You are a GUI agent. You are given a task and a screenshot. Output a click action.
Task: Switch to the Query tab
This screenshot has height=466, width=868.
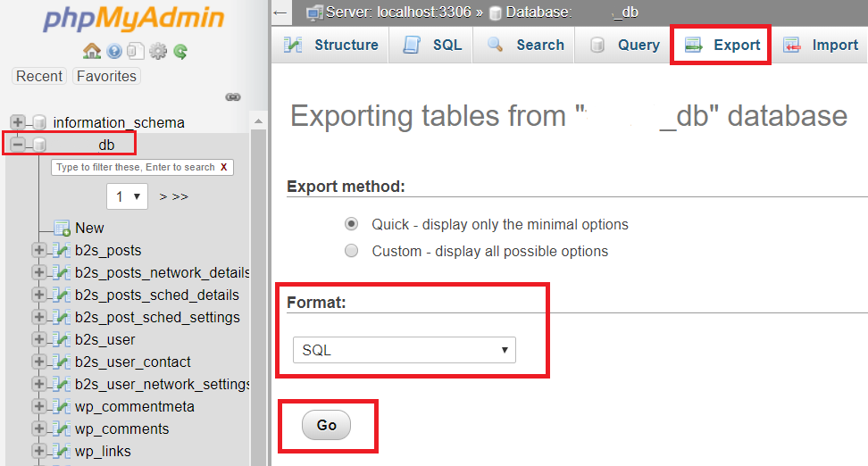pyautogui.click(x=623, y=45)
